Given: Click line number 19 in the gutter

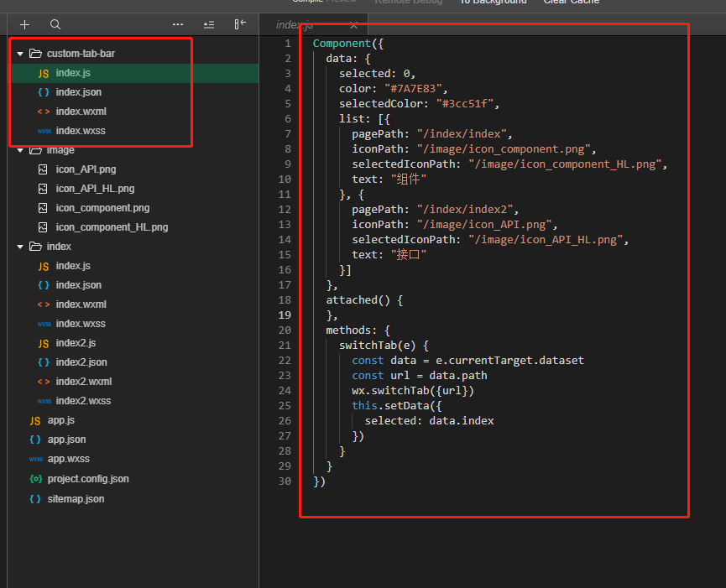Looking at the screenshot, I should coord(285,315).
